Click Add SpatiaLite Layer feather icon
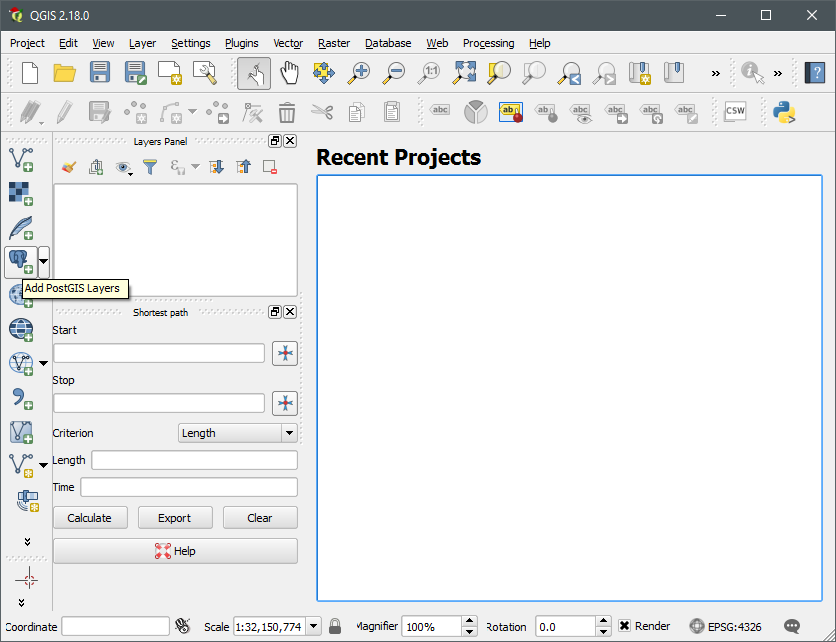This screenshot has height=642, width=836. (21, 228)
